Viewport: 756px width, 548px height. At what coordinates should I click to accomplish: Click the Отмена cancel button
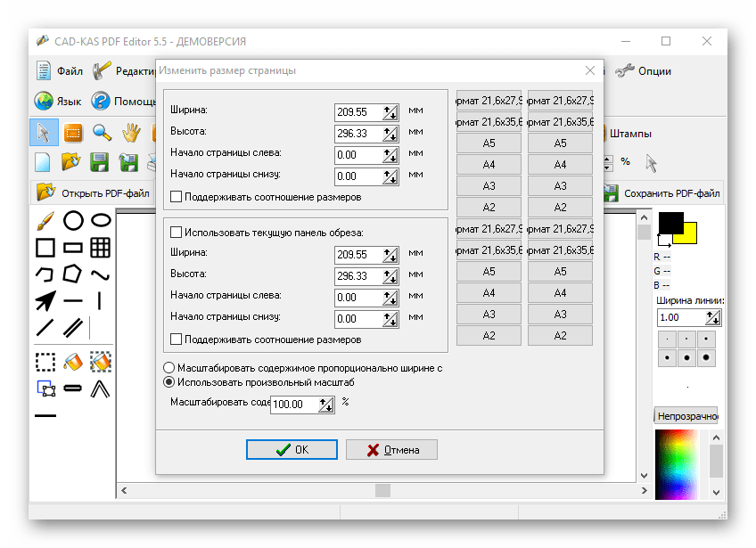(x=391, y=450)
